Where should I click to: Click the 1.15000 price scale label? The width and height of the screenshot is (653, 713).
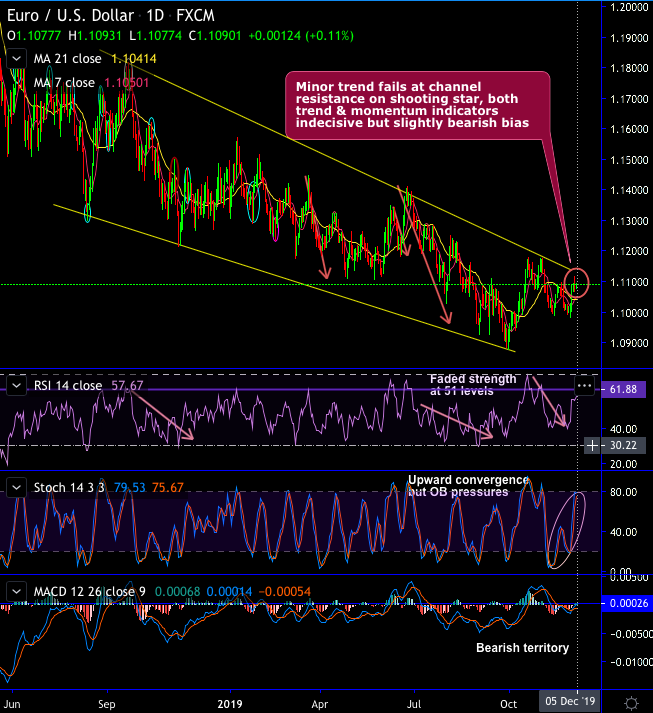coord(629,160)
